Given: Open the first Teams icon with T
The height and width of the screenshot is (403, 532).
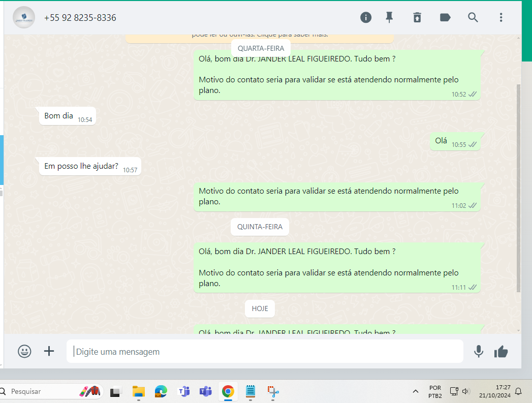Looking at the screenshot, I should tap(183, 392).
